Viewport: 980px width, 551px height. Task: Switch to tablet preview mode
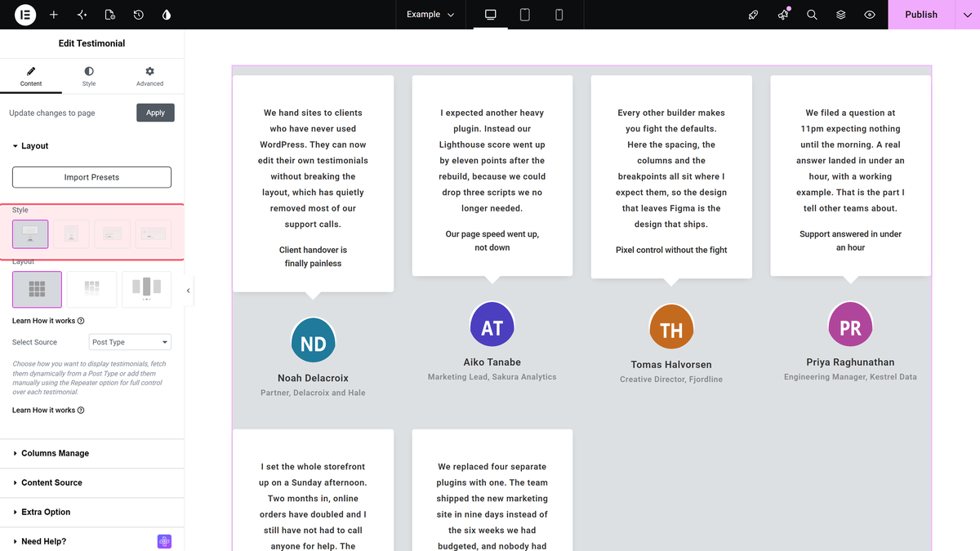click(x=525, y=15)
